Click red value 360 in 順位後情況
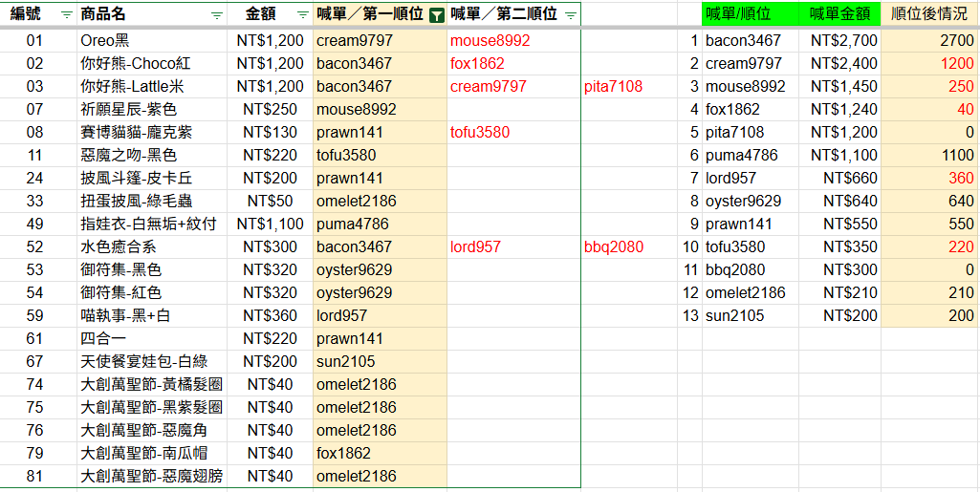This screenshot has height=492, width=980. [x=960, y=179]
